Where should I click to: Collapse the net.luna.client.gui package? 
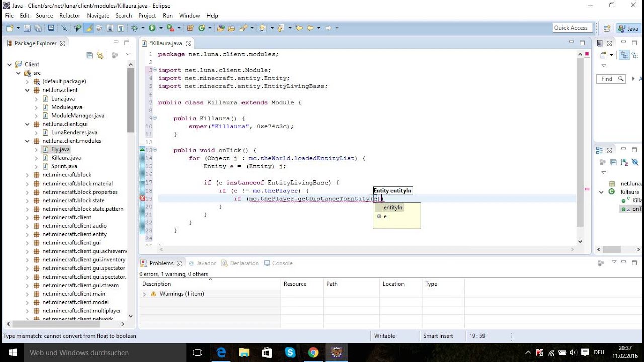click(27, 124)
